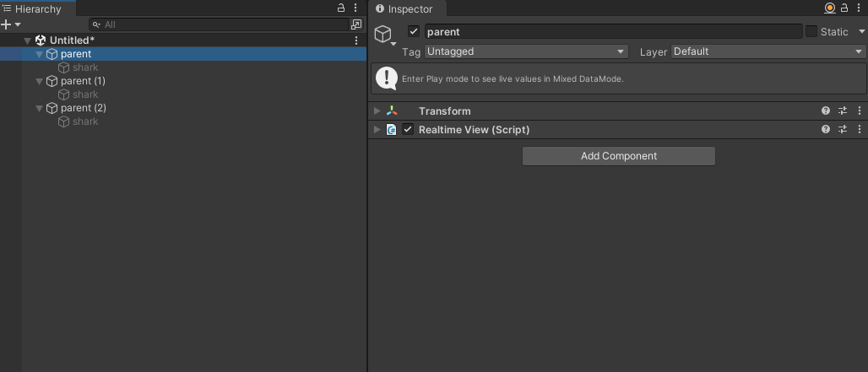This screenshot has height=372, width=868.
Task: Open Realtime View help reference
Action: click(x=826, y=129)
